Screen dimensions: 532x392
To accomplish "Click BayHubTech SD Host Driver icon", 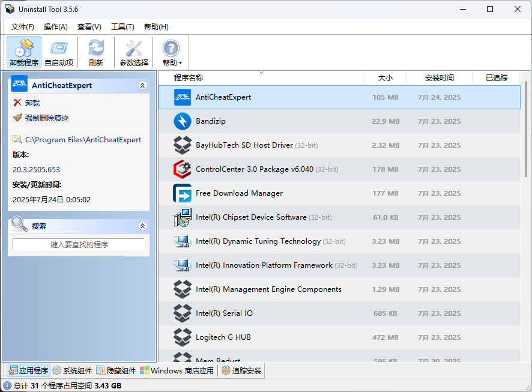I will pos(183,145).
